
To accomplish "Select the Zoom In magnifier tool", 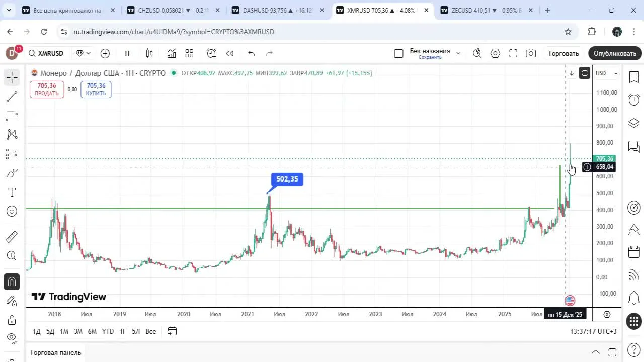I will (11, 256).
